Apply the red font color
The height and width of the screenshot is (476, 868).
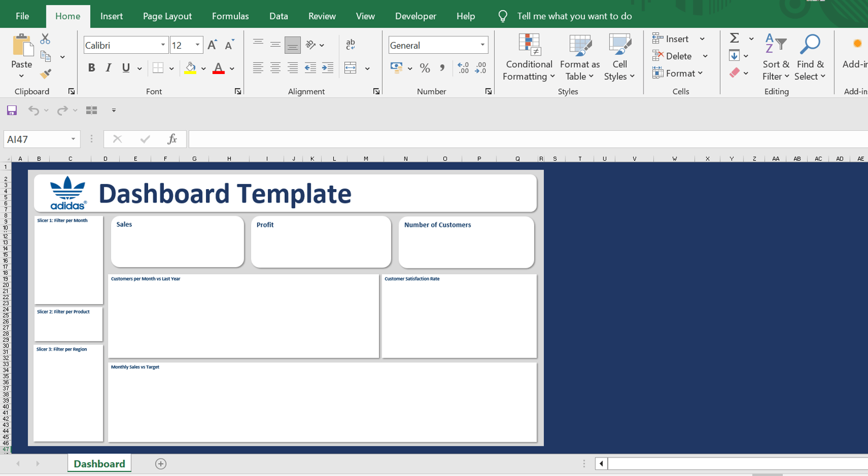click(218, 68)
